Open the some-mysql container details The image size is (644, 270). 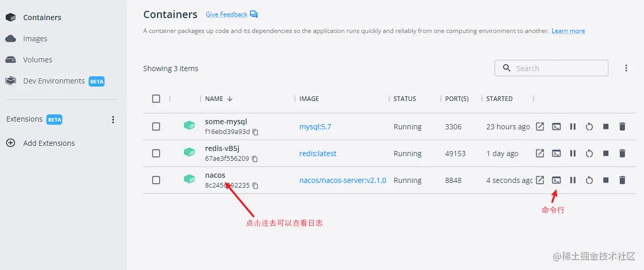(226, 122)
